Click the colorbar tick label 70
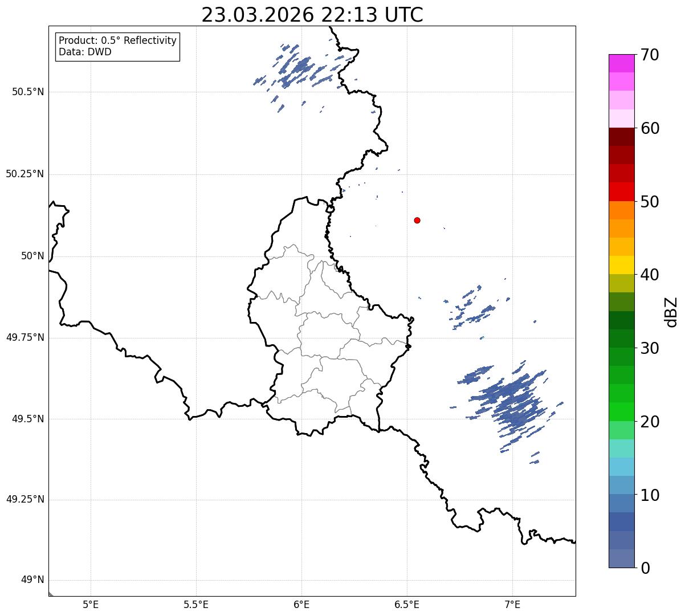The height and width of the screenshot is (616, 685). [650, 55]
